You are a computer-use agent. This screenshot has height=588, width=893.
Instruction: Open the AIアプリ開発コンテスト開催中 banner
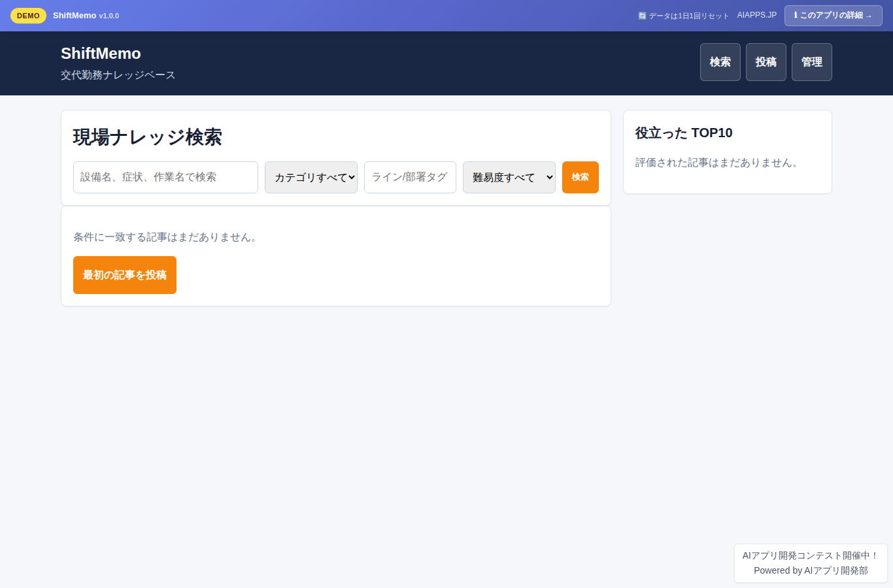click(811, 555)
